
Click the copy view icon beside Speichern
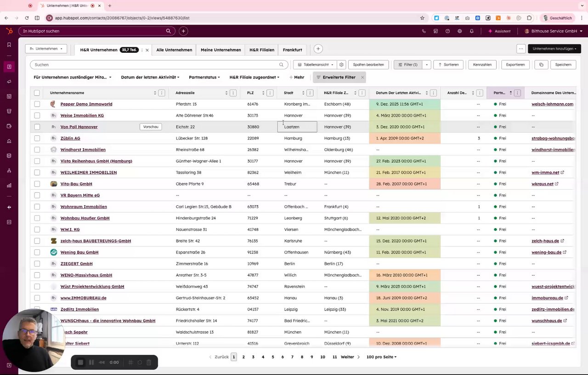[x=541, y=65]
